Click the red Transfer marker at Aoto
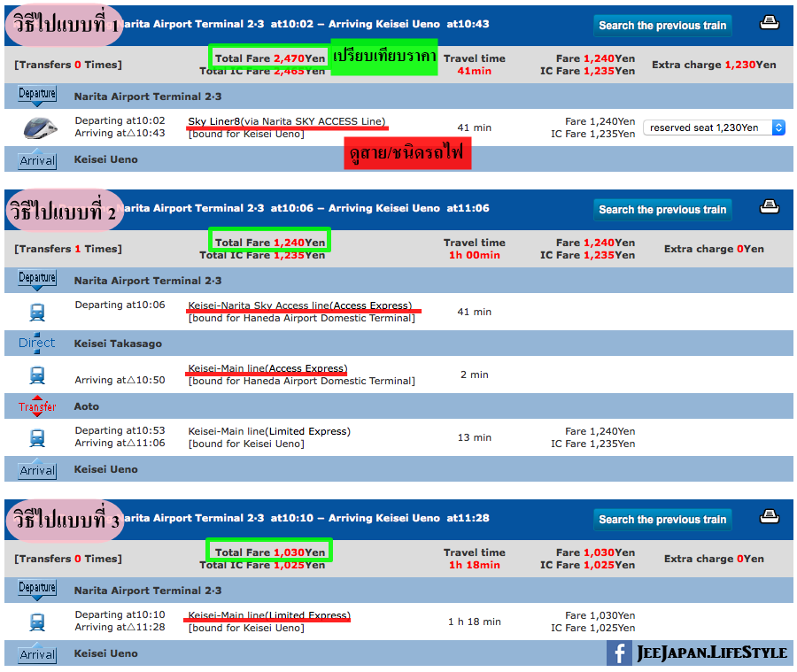Viewport: 797px width, 672px height. tap(37, 406)
